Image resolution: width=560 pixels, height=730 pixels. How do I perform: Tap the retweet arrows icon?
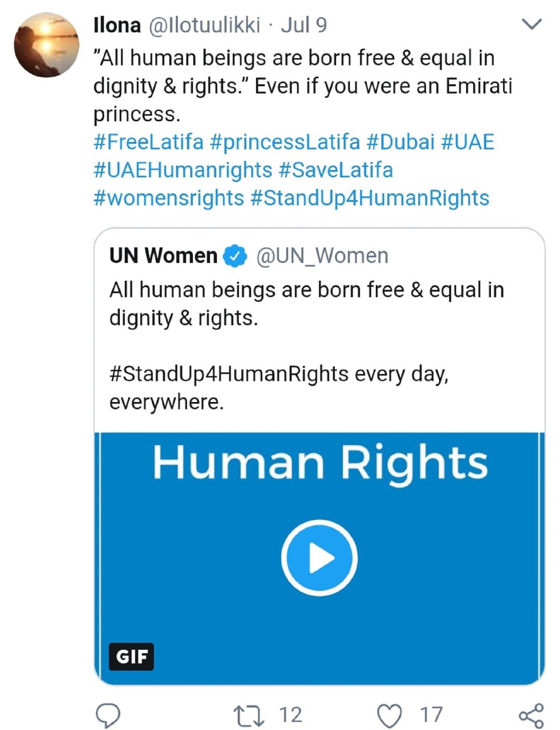point(249,715)
